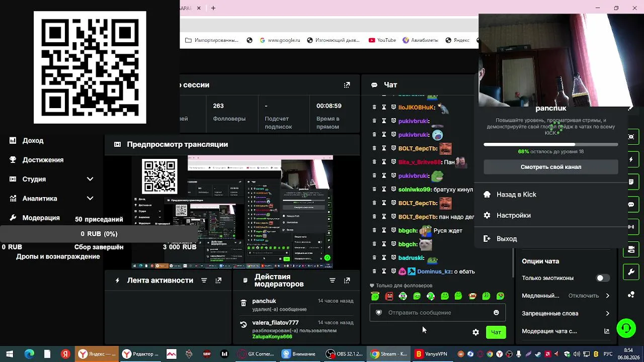Open the www.google.ru bookmark
The height and width of the screenshot is (362, 644).
pyautogui.click(x=280, y=40)
